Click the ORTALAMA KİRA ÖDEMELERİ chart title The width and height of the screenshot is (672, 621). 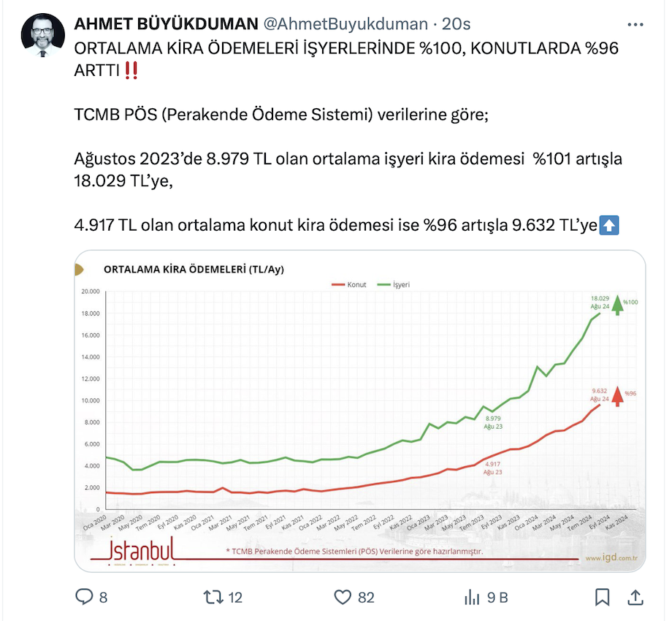point(194,269)
